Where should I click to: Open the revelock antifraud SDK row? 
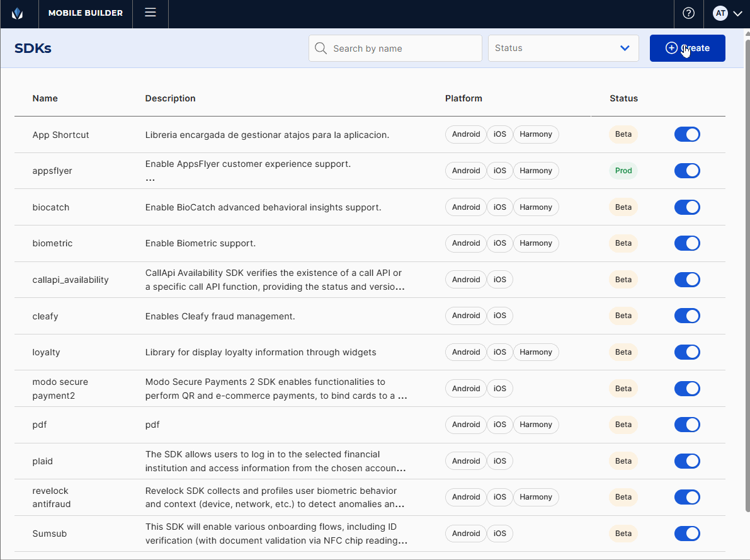(52, 497)
